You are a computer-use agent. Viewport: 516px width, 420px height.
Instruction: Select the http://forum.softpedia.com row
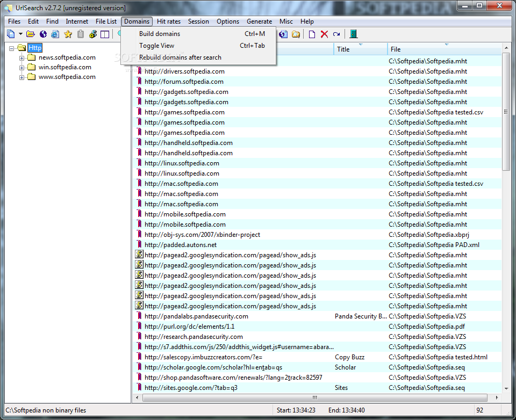coord(318,81)
